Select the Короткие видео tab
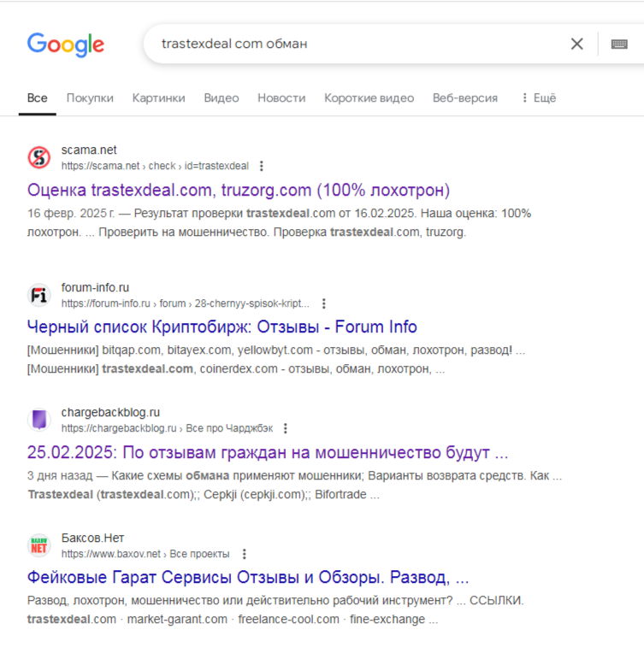 click(x=369, y=98)
